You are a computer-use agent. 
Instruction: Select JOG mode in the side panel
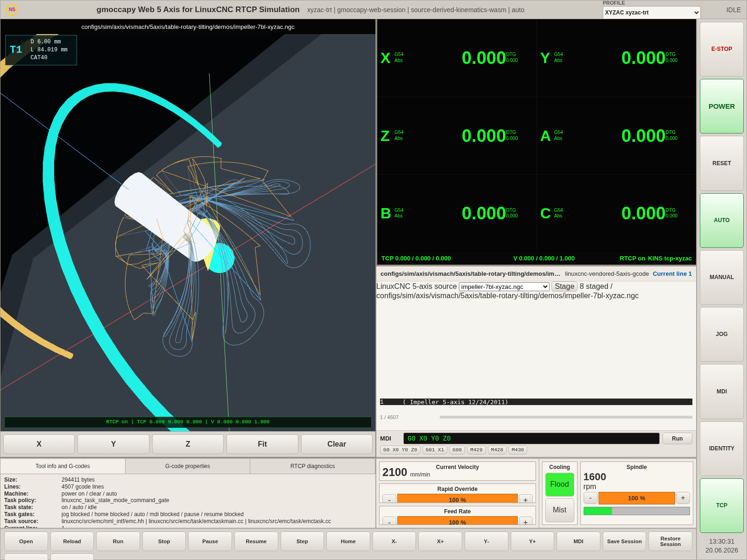[721, 334]
